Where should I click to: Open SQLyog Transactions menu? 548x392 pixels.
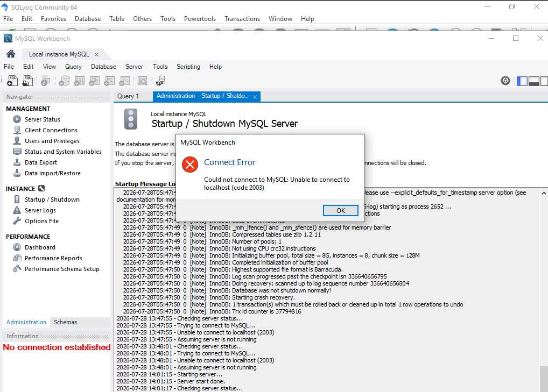[242, 19]
